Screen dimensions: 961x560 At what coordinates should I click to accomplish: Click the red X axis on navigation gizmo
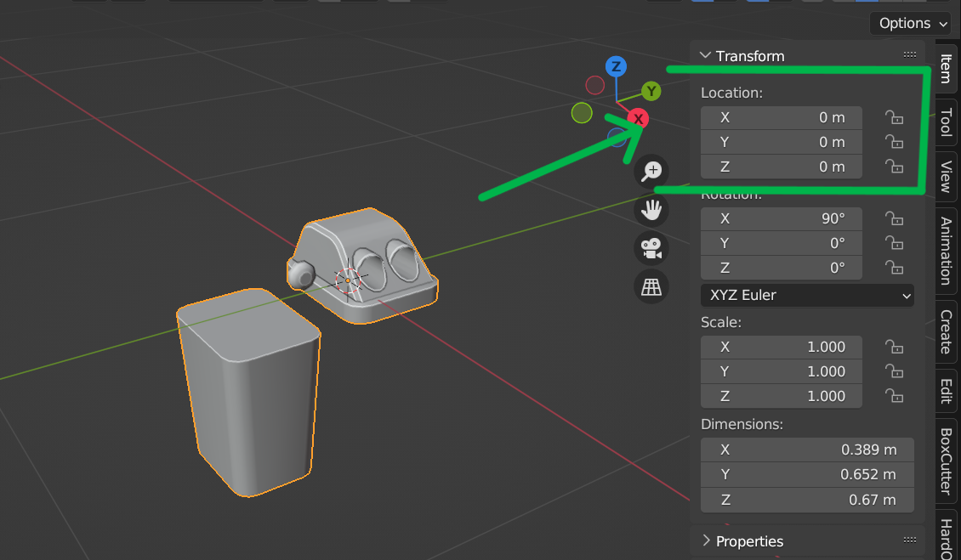639,118
